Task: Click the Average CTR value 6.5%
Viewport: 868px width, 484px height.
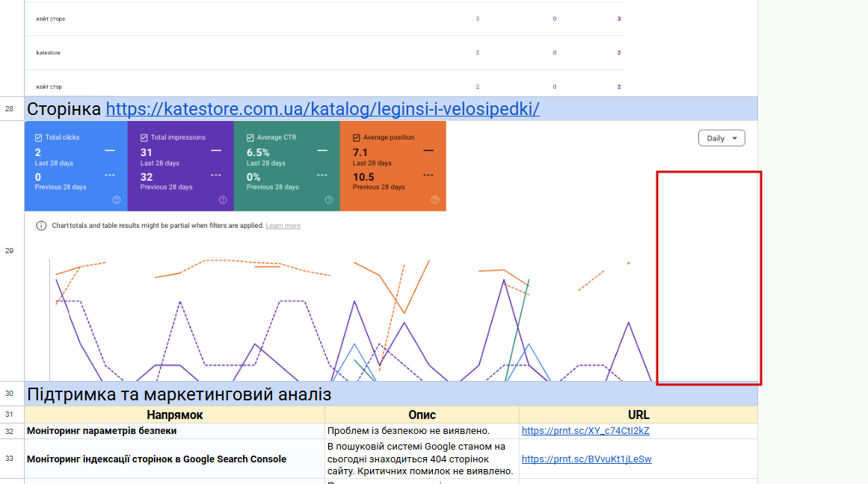Action: coord(258,152)
